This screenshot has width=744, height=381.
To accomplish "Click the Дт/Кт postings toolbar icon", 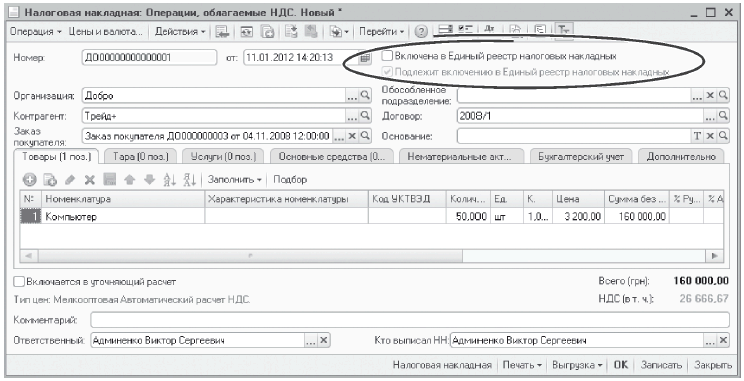I will click(x=489, y=30).
